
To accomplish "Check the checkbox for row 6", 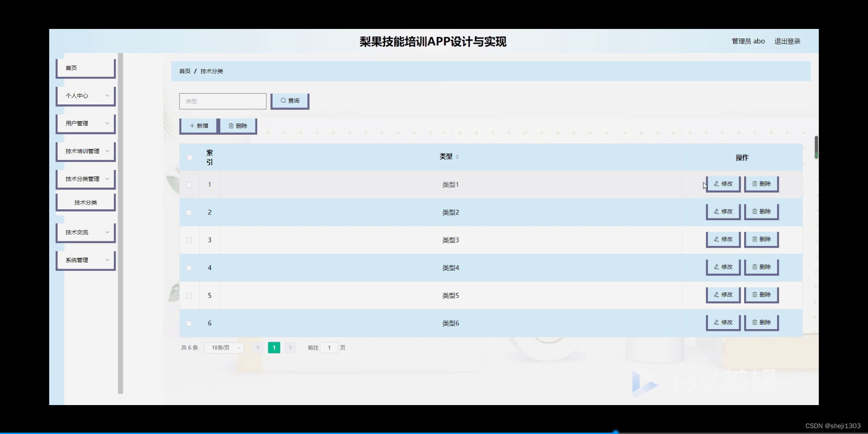I will (x=189, y=323).
